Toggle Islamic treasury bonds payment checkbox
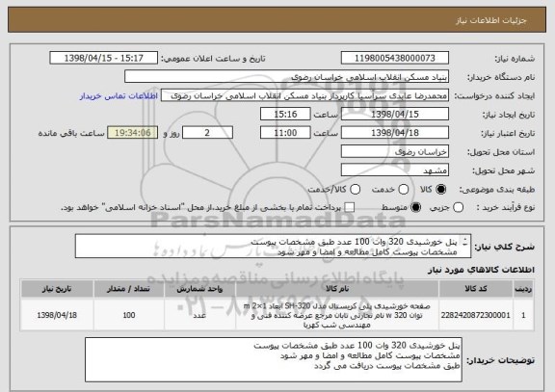The height and width of the screenshot is (392, 555). [x=350, y=208]
